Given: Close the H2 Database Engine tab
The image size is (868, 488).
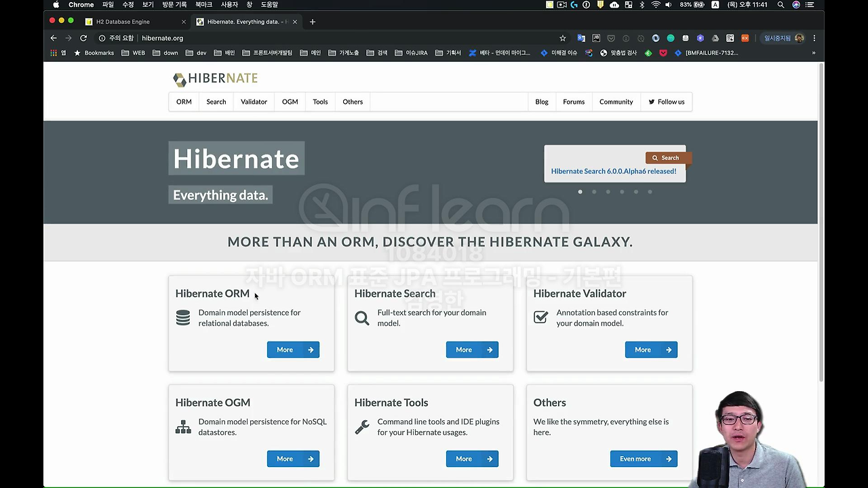Looking at the screenshot, I should (184, 22).
